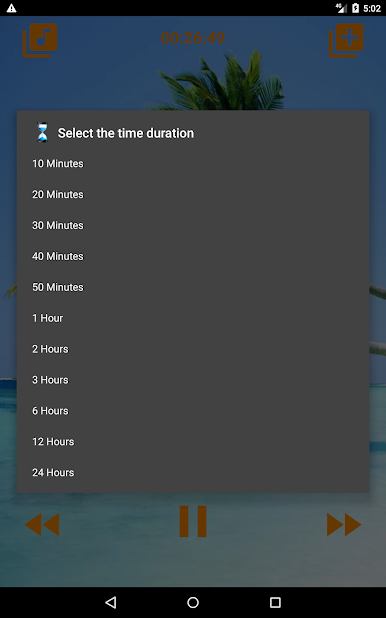The height and width of the screenshot is (618, 386).
Task: Select the 24 Hours duration
Action: coord(193,473)
